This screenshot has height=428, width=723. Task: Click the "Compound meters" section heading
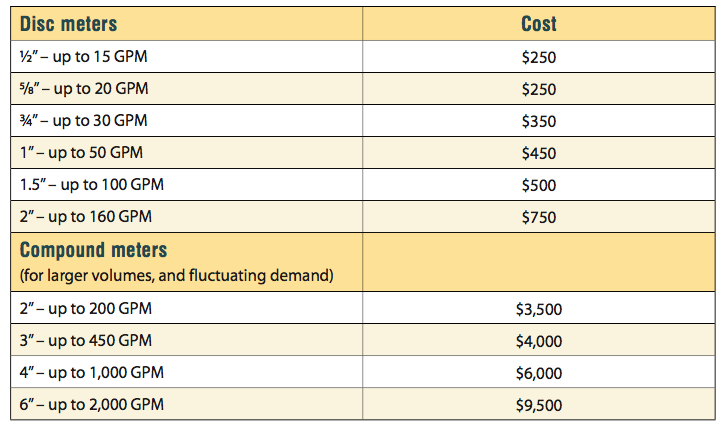point(93,250)
